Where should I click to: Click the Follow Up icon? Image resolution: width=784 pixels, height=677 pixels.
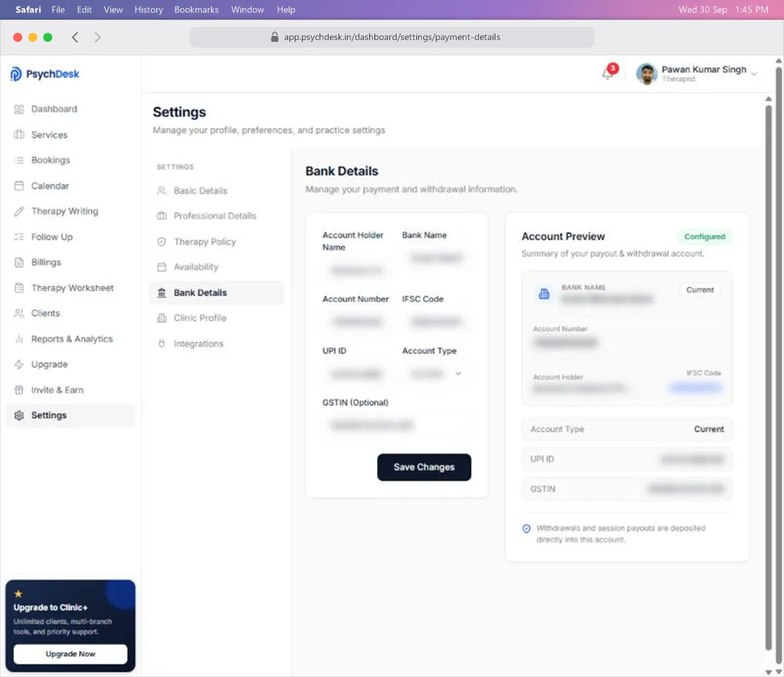click(x=19, y=237)
